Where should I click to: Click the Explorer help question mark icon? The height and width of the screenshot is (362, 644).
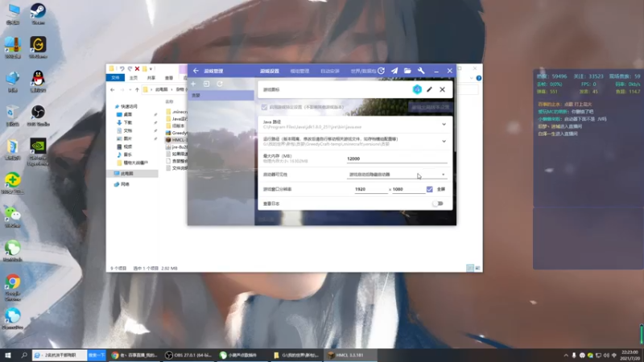[x=478, y=78]
